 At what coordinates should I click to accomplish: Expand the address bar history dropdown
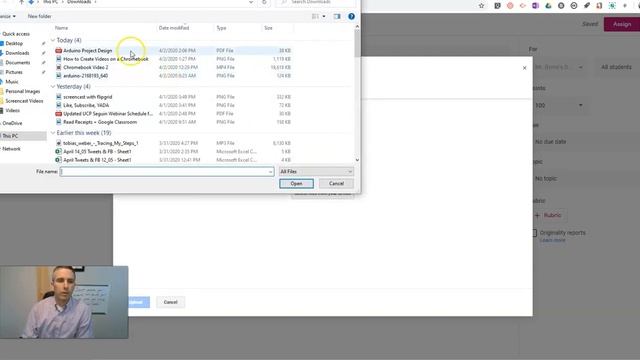[x=251, y=2]
